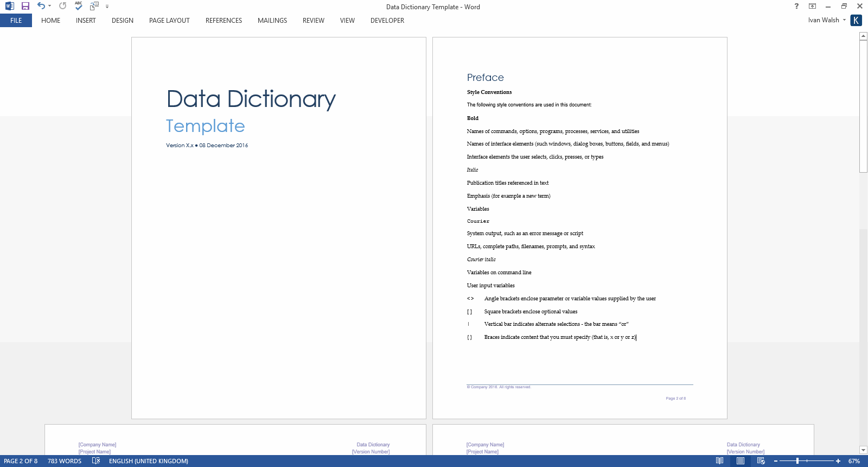868x467 pixels.
Task: Switch to Web Layout view
Action: [761, 461]
